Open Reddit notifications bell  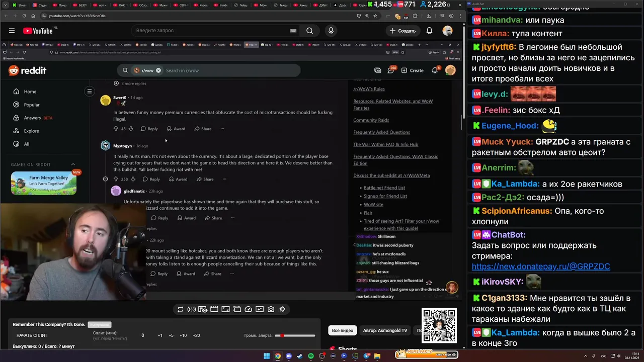(435, 70)
